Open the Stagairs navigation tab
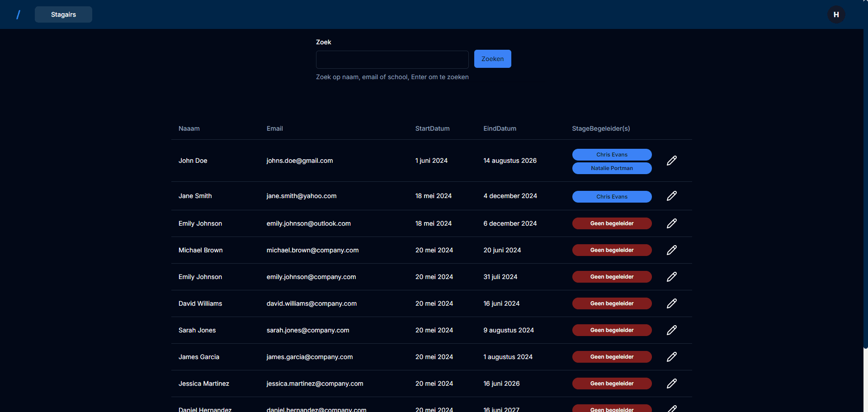Screen dimensions: 868x412 click(63, 14)
